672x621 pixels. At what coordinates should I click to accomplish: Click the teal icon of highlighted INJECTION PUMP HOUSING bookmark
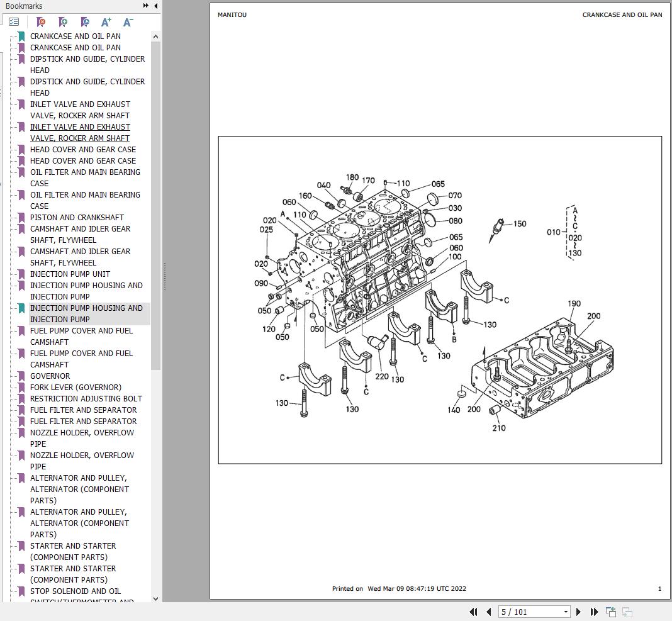(21, 308)
